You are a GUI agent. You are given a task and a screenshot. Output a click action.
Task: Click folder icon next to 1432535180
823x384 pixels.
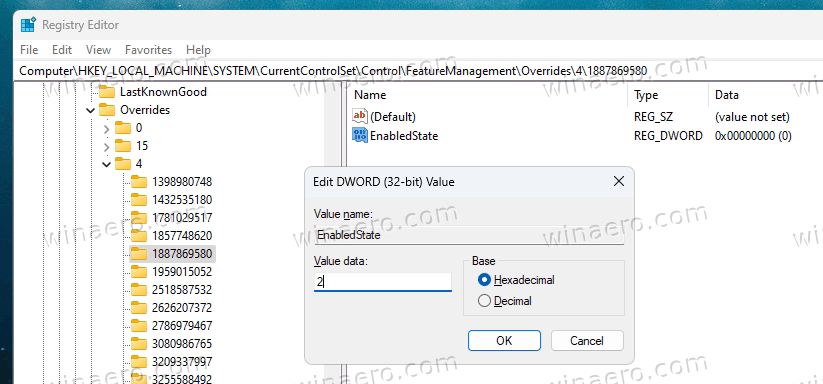click(x=139, y=200)
